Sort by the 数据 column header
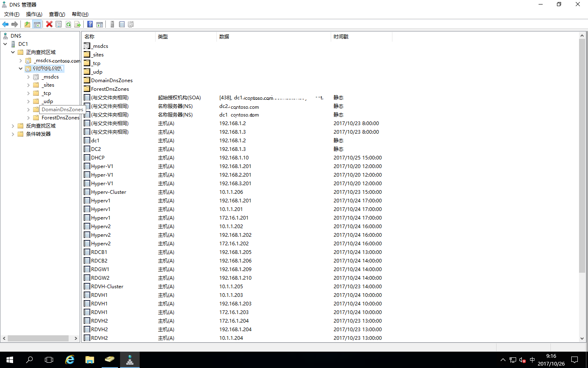 point(274,37)
